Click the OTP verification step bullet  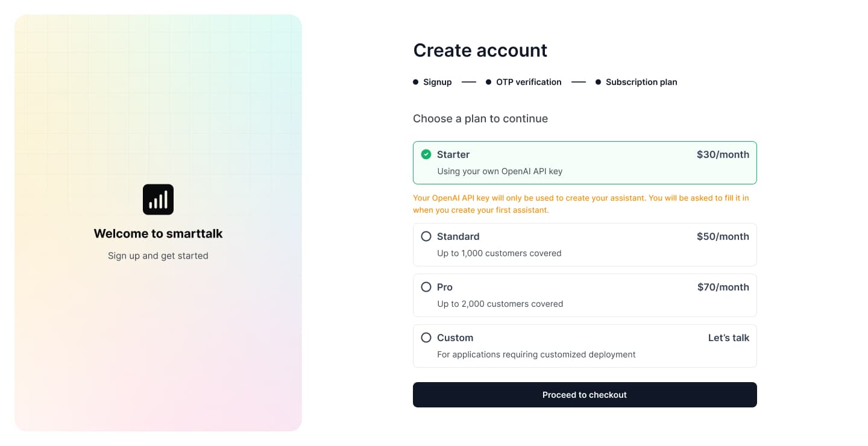(488, 82)
